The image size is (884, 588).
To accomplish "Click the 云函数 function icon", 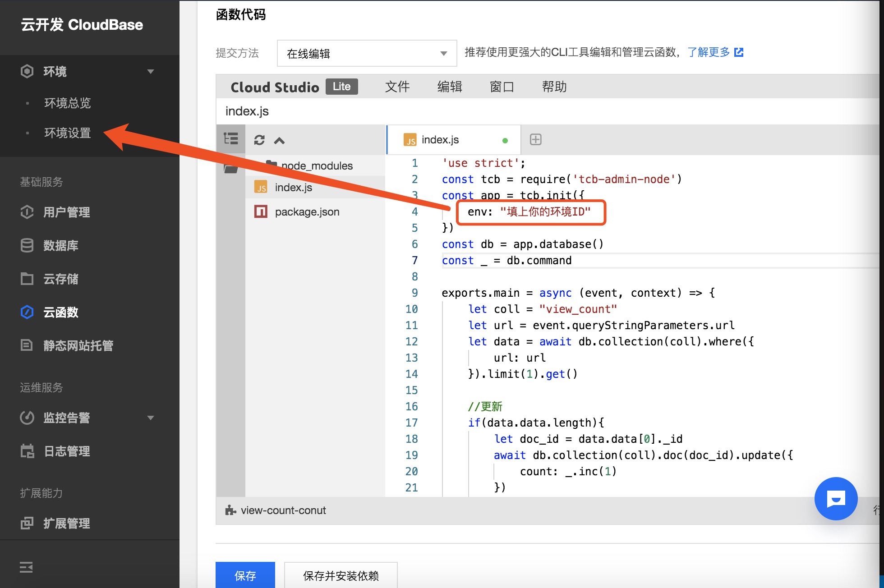I will 27,312.
